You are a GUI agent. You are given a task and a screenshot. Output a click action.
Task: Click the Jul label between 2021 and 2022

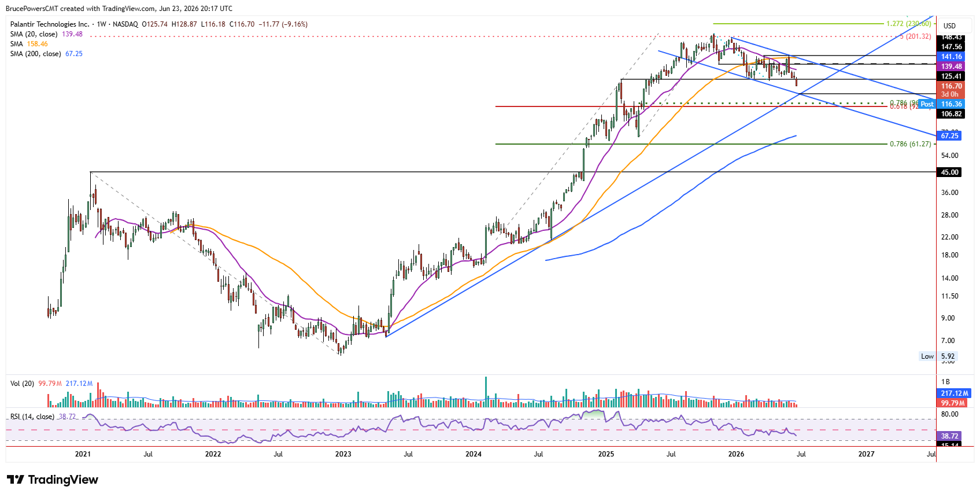pos(148,454)
